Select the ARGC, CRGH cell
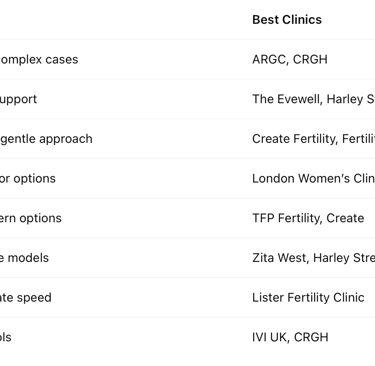This screenshot has height=366, width=375. coord(290,59)
